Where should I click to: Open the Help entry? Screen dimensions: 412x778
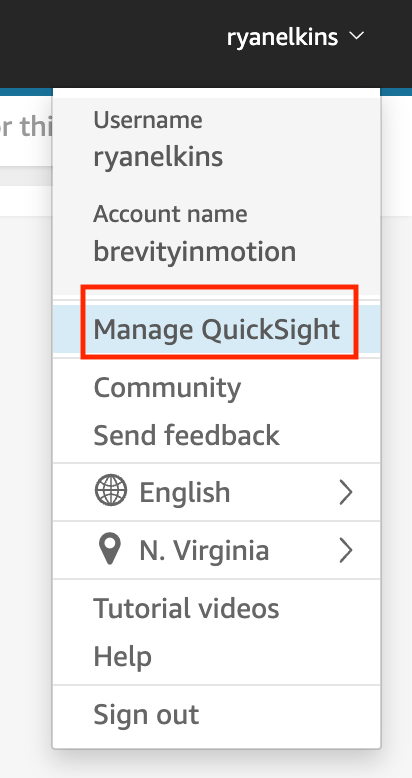[123, 656]
